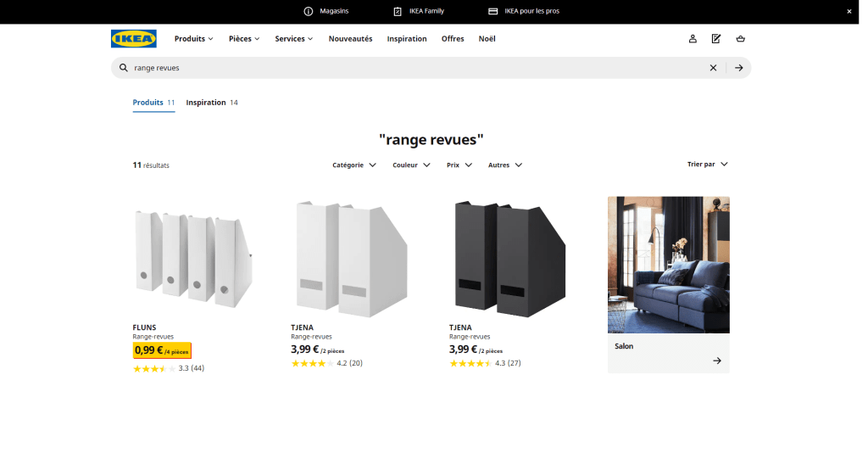Screen dimensions: 868x453
Task: Click the Salon card arrow icon
Action: point(717,361)
